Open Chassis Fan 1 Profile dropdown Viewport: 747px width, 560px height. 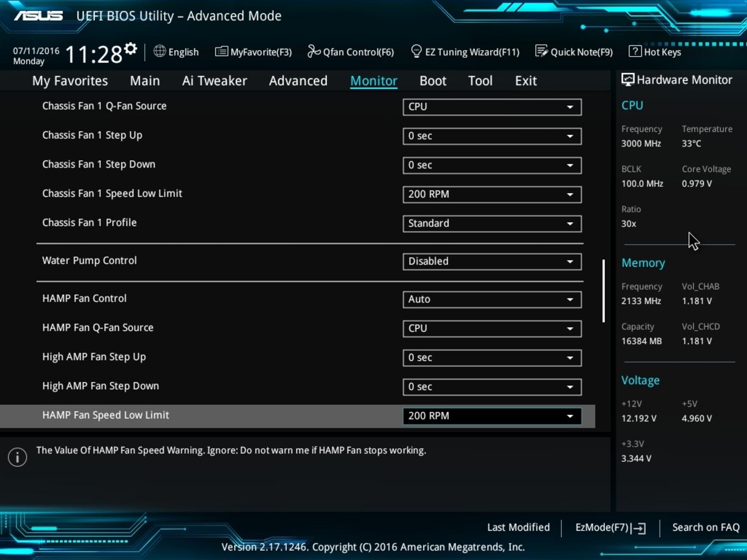492,223
